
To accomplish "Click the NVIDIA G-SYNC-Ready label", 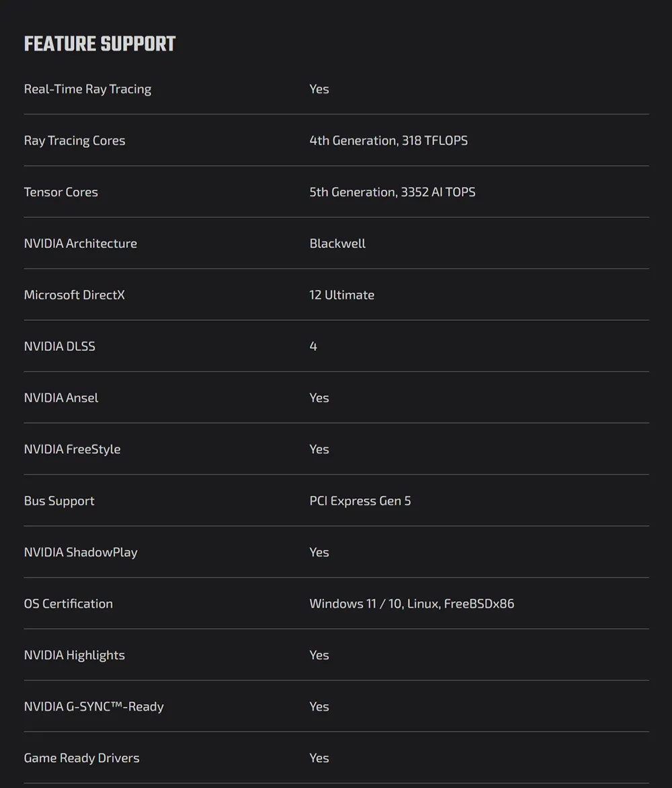I will coord(94,707).
